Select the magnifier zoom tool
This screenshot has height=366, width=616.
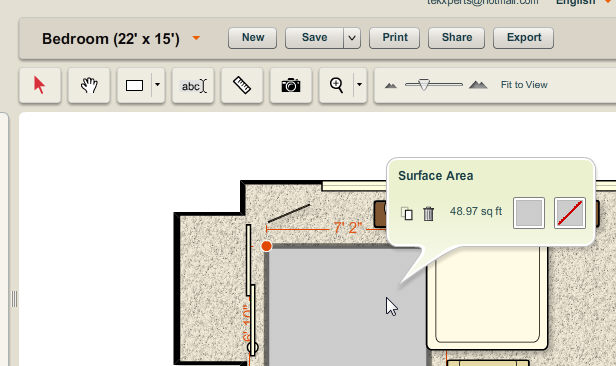[x=336, y=85]
